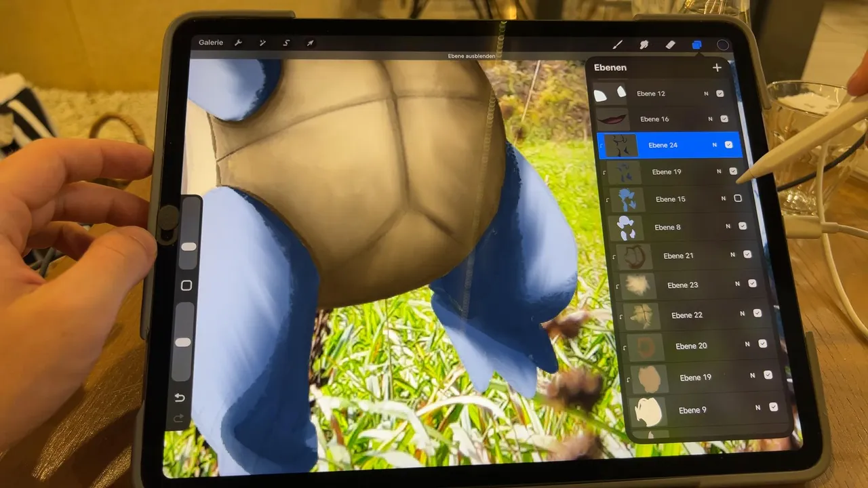868x488 pixels.
Task: Tap the Ebene 9 cream shape thumbnail
Action: click(648, 412)
